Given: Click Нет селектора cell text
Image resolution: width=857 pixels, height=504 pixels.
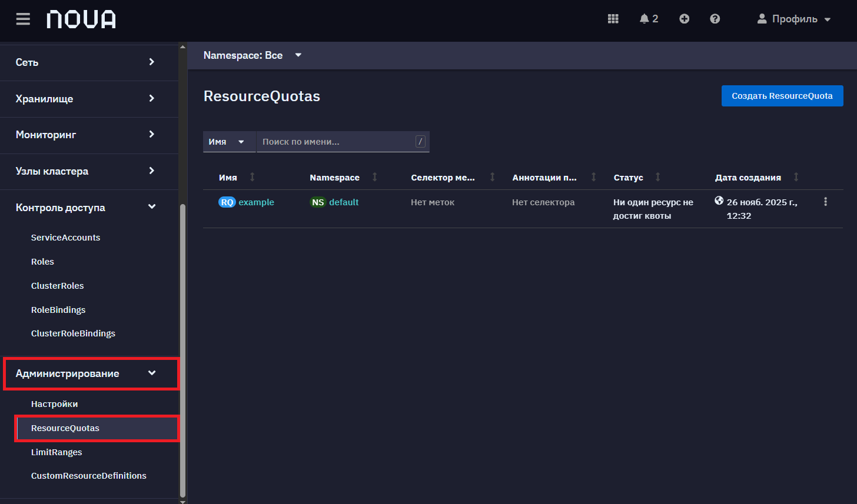Looking at the screenshot, I should pos(543,202).
